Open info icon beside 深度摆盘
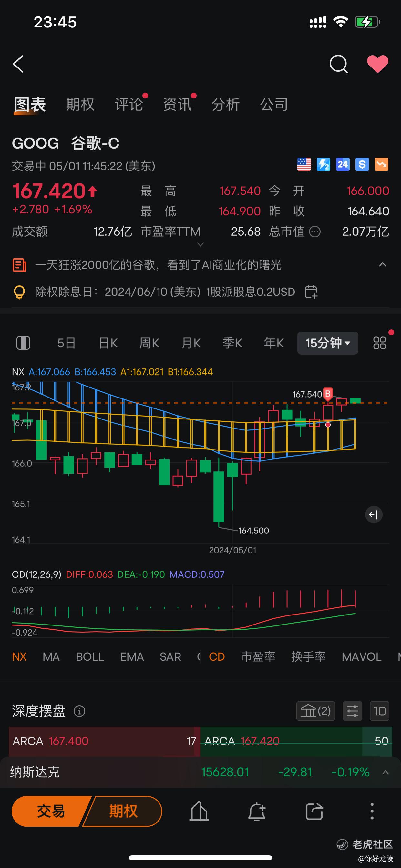This screenshot has width=401, height=868. tap(79, 711)
